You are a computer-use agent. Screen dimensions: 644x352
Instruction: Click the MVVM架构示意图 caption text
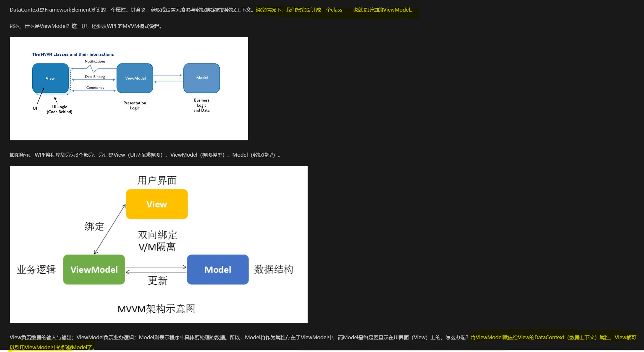point(156,309)
